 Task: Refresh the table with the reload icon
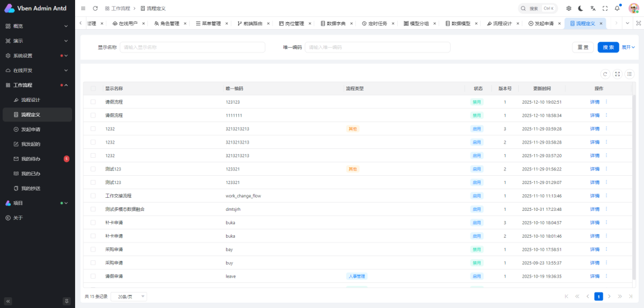[605, 74]
